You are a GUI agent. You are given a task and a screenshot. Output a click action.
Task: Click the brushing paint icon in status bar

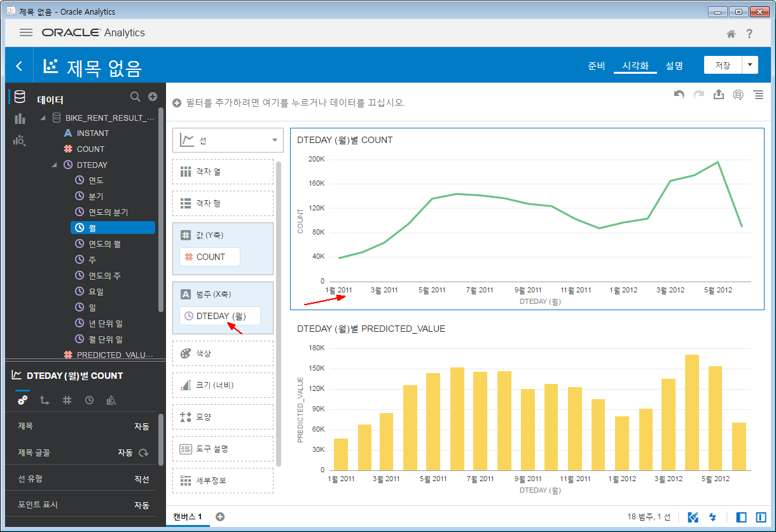(x=693, y=517)
